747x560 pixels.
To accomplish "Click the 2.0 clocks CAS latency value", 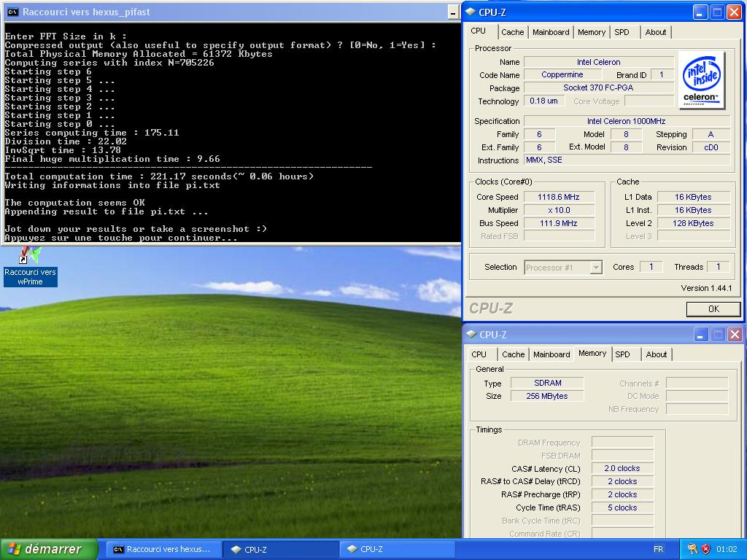I will (x=622, y=468).
